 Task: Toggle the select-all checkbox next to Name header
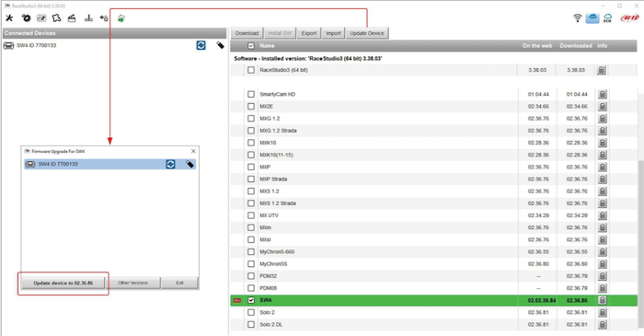point(251,46)
